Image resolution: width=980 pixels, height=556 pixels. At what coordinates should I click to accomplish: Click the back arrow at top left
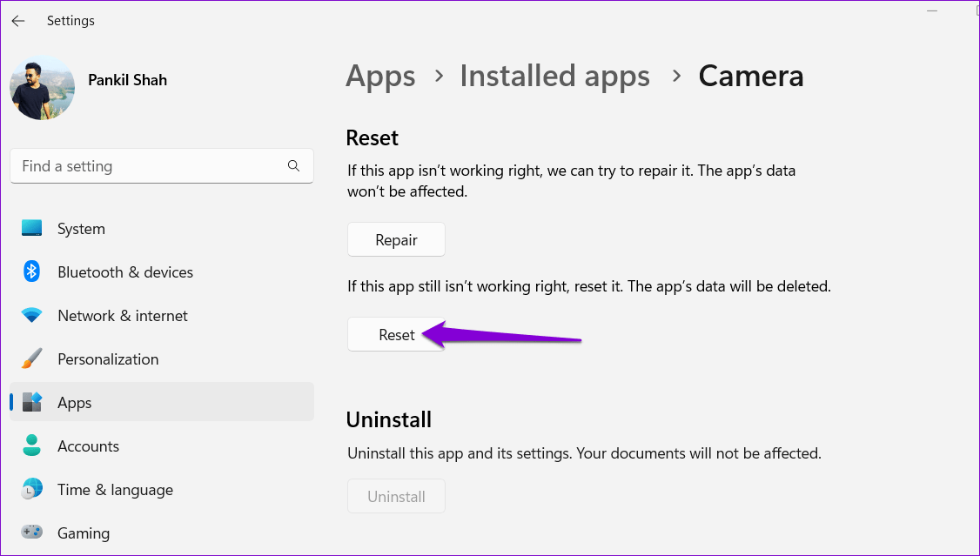(x=17, y=20)
